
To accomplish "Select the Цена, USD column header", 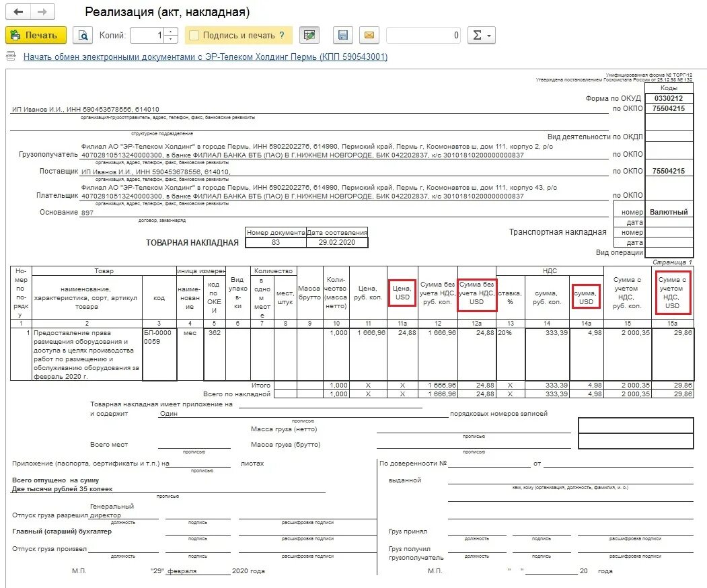I will (x=402, y=293).
